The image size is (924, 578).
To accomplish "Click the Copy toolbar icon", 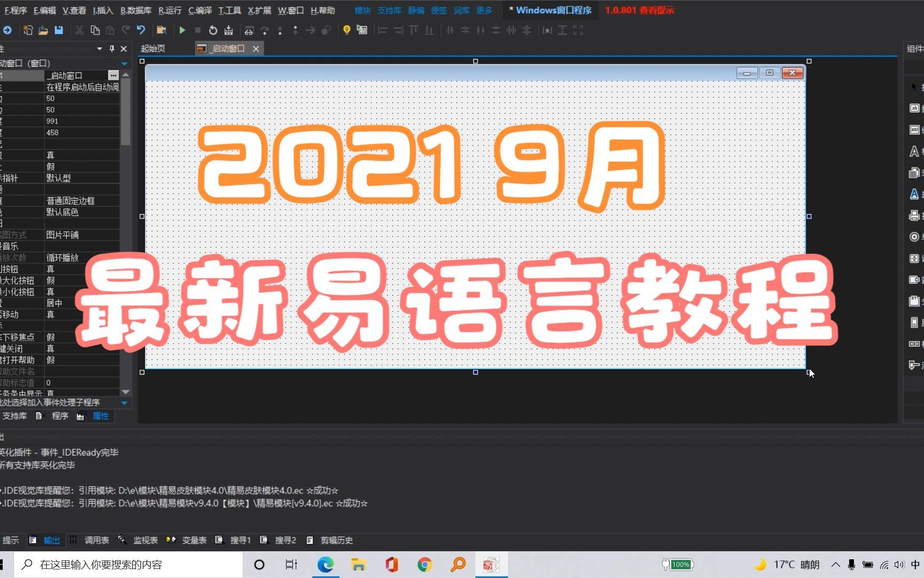I will [x=95, y=31].
